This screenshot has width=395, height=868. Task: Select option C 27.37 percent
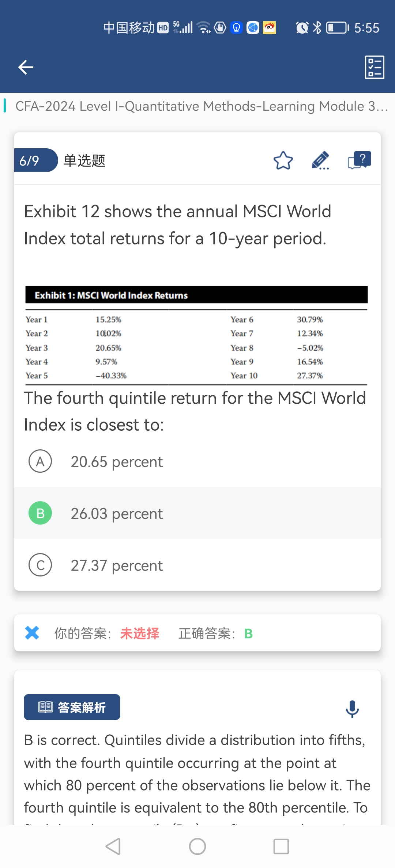pyautogui.click(x=197, y=565)
